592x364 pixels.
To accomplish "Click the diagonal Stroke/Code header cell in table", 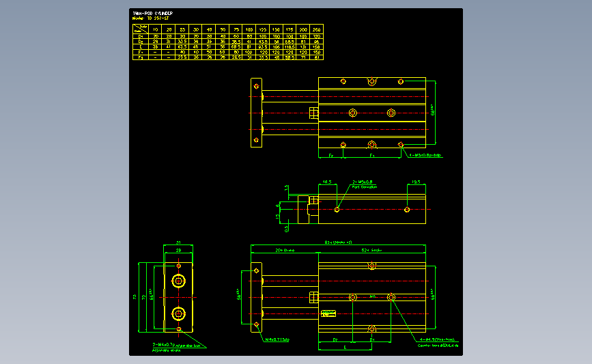I will [141, 29].
